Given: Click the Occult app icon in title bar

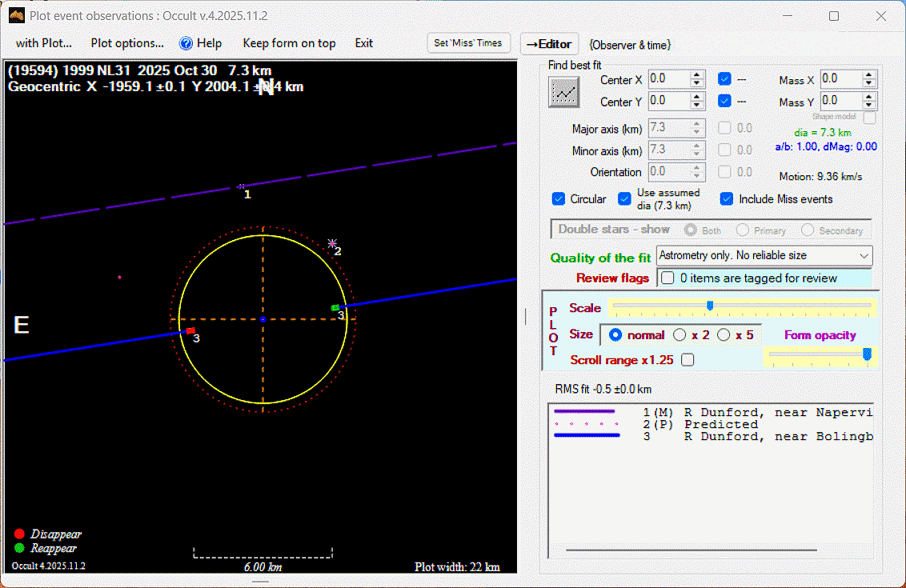Looking at the screenshot, I should [16, 15].
